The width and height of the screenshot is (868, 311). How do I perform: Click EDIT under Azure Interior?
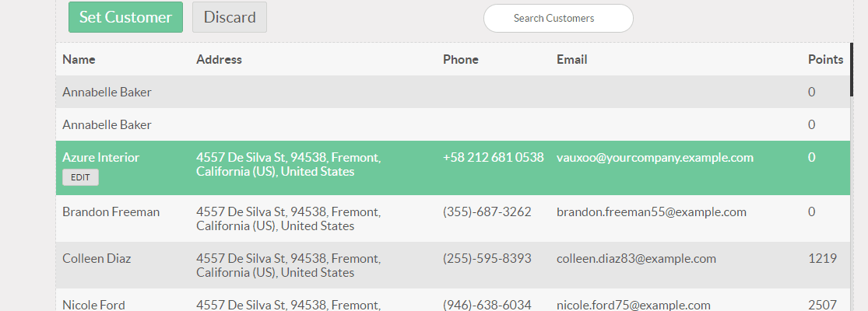pyautogui.click(x=80, y=177)
